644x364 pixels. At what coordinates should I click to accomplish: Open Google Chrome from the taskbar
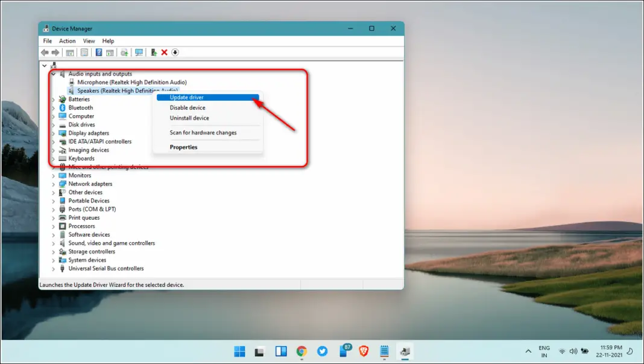click(x=301, y=351)
